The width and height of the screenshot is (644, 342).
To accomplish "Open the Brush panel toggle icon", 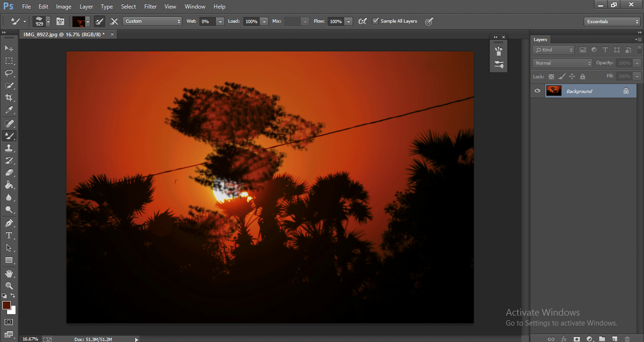I will 60,21.
